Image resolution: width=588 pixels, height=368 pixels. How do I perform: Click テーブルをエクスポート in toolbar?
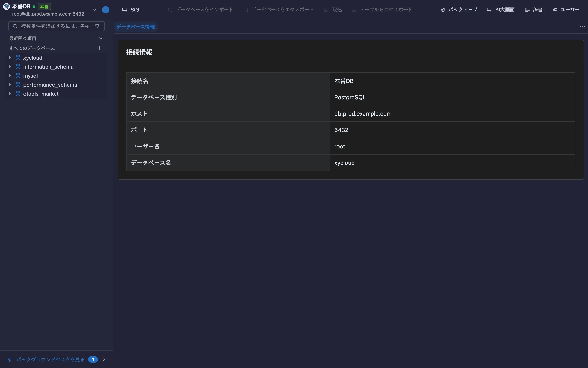tap(382, 10)
